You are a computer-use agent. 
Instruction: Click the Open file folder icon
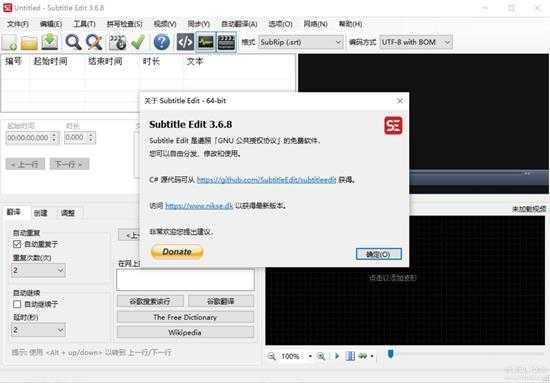(29, 42)
